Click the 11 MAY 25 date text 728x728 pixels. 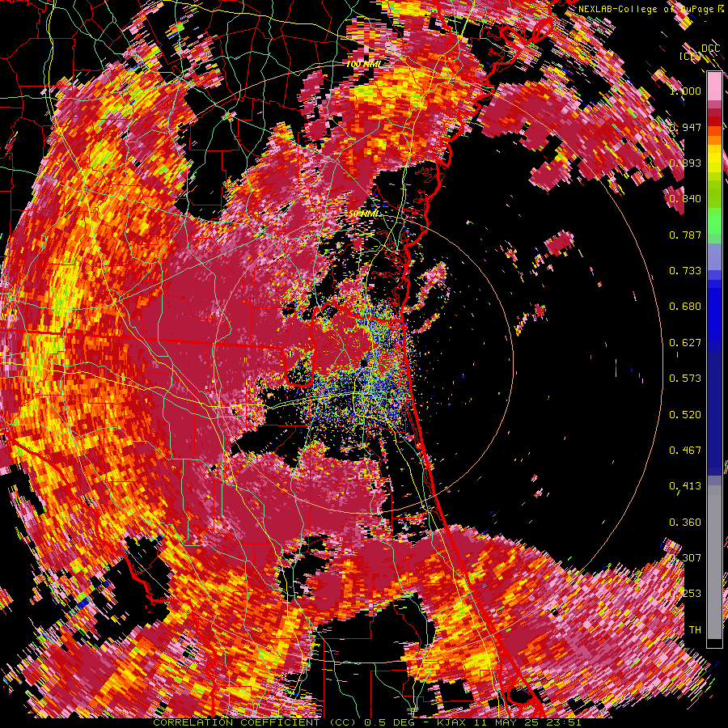(507, 722)
